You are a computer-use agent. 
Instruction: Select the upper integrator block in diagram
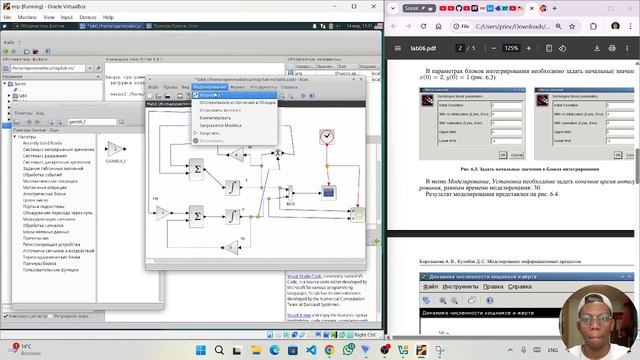click(233, 187)
